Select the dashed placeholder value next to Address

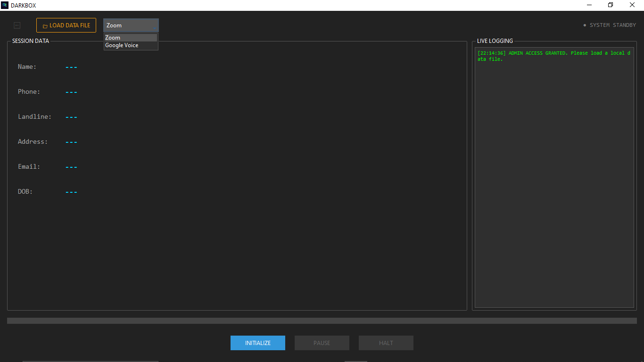[71, 142]
